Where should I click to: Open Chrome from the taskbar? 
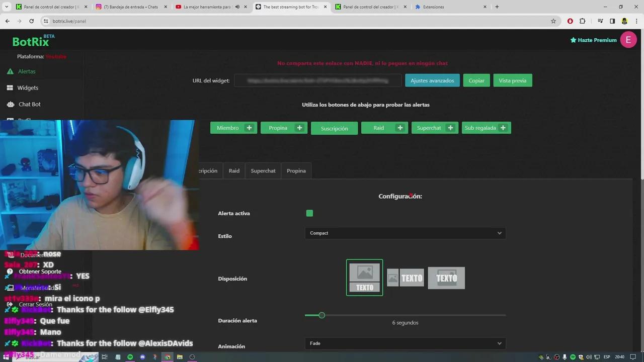coord(168,357)
